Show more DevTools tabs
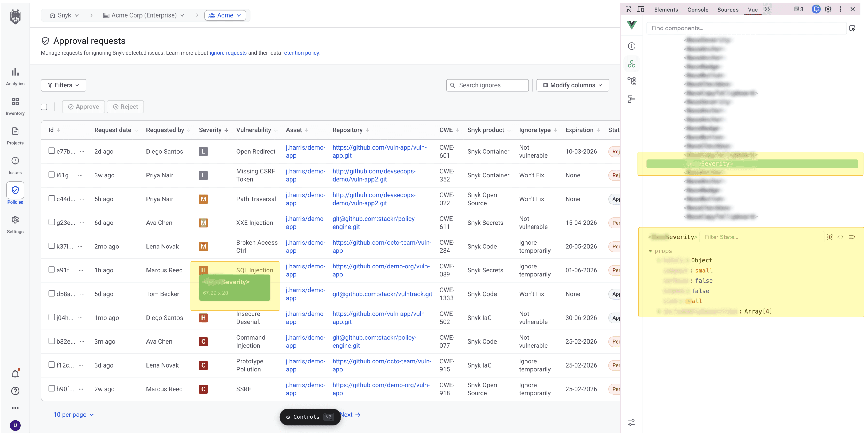868x436 pixels. pos(767,10)
